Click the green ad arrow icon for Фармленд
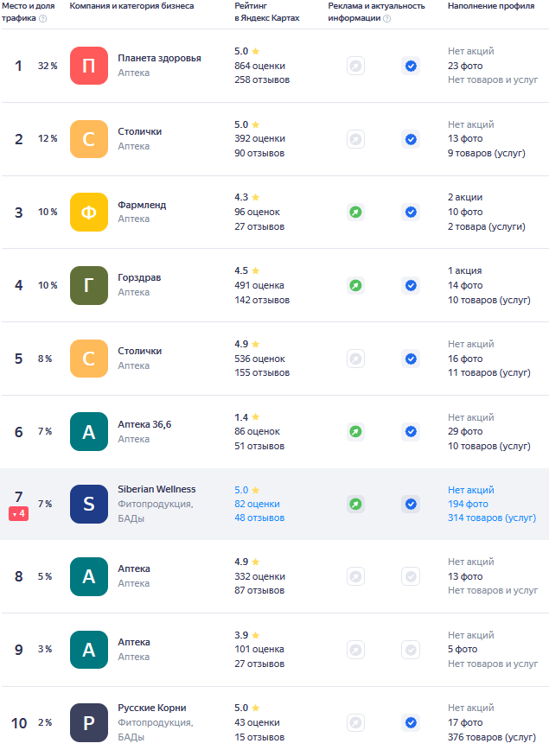This screenshot has height=756, width=549. pos(355,213)
